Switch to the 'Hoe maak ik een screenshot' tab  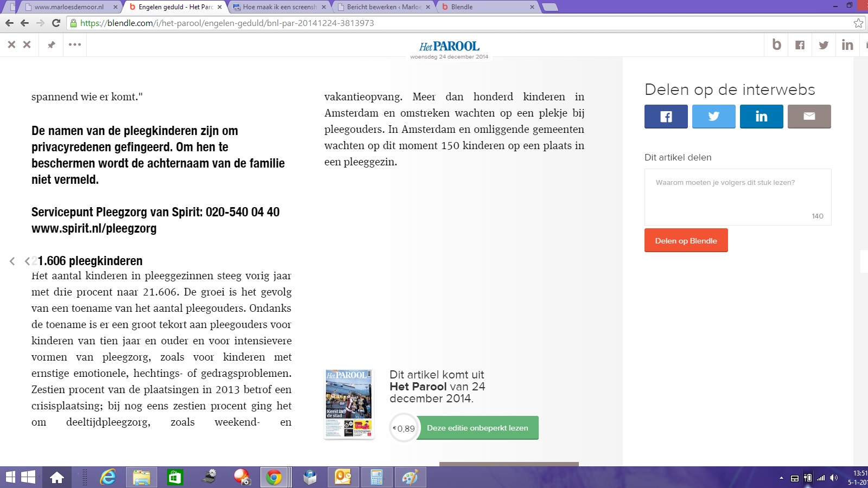[x=279, y=7]
